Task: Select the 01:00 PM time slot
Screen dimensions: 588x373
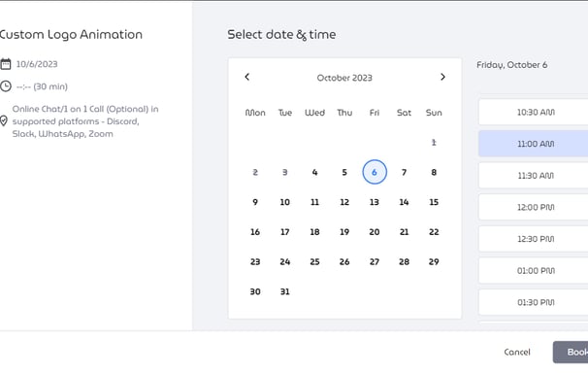Action: (534, 271)
